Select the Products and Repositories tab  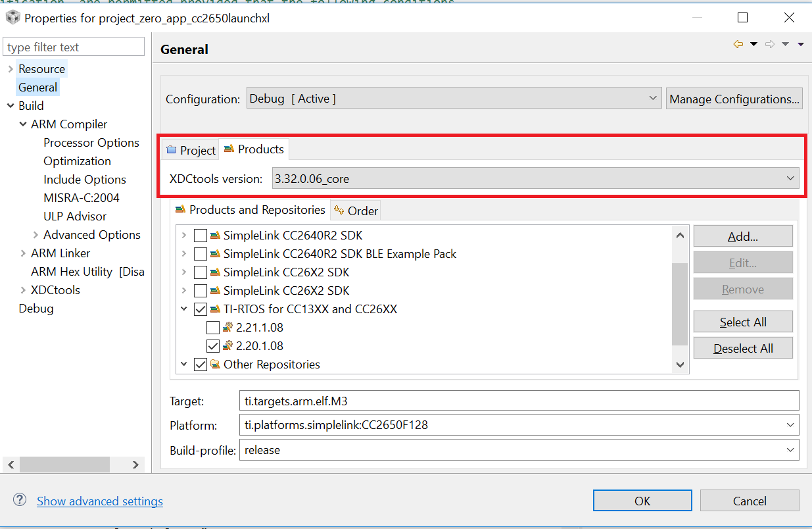[250, 209]
